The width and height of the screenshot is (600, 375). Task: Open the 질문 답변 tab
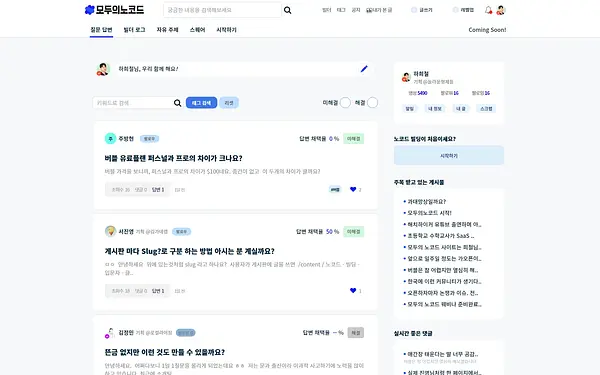tap(101, 30)
